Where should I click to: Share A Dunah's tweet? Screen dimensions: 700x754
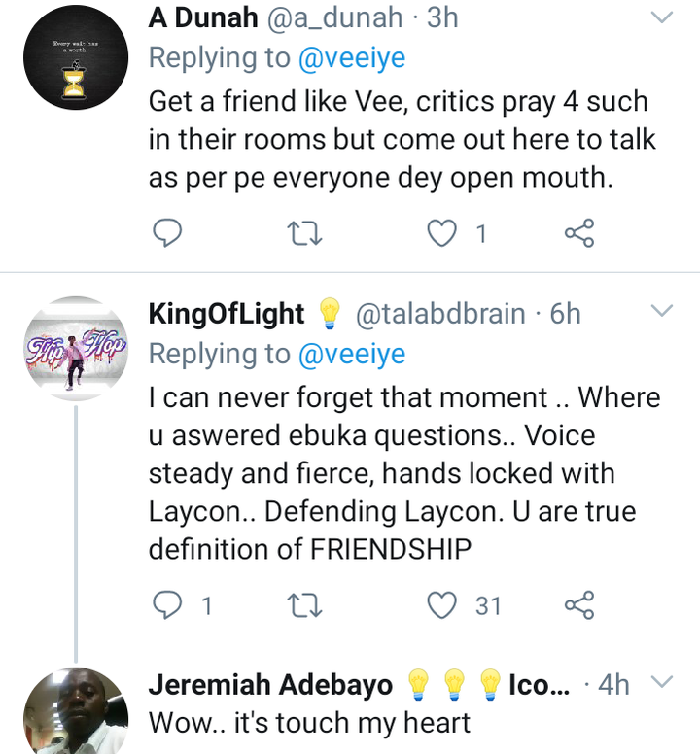click(579, 233)
